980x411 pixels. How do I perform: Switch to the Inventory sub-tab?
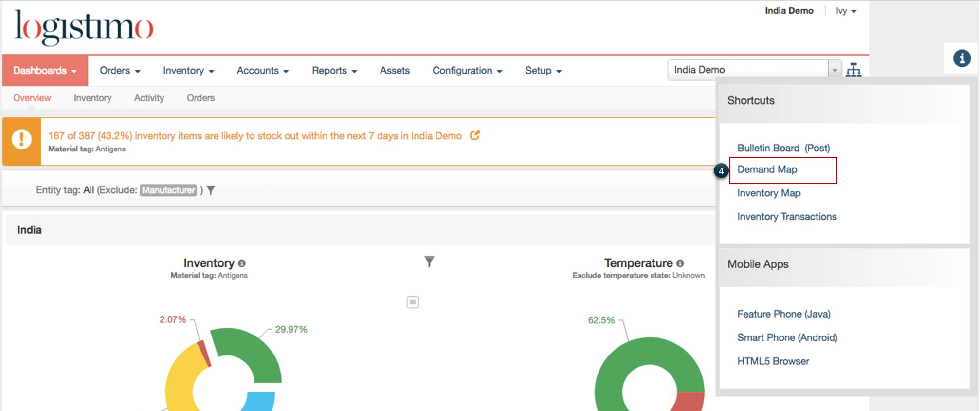(92, 98)
